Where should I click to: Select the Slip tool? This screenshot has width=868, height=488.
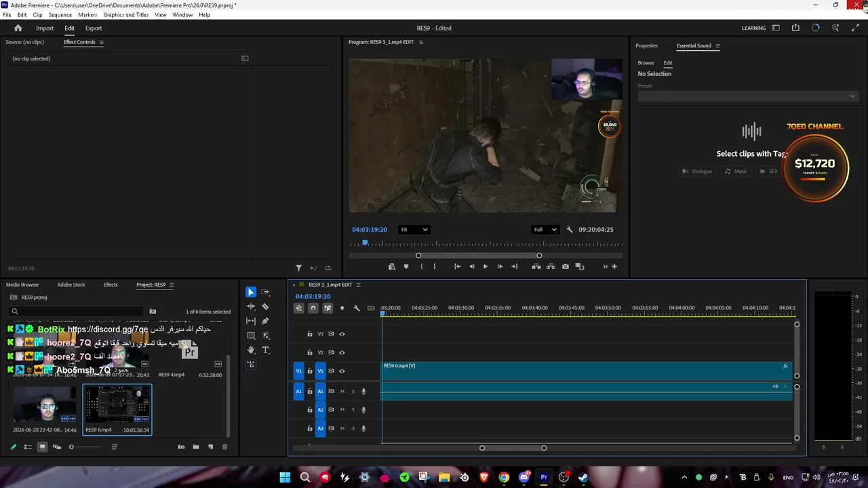click(x=251, y=321)
